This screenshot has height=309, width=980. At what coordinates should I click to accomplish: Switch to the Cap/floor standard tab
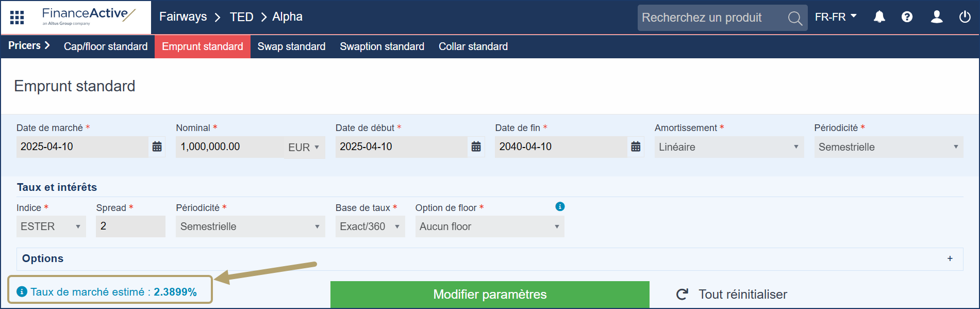[105, 46]
